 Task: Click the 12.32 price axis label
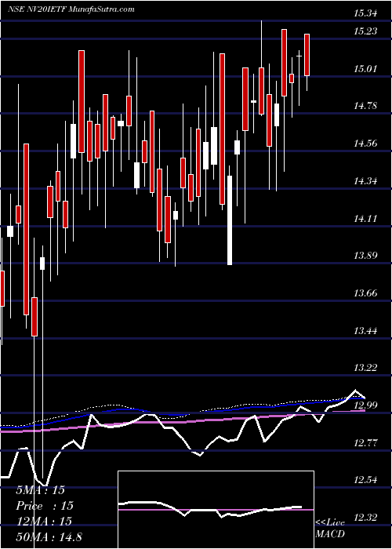click(x=365, y=517)
